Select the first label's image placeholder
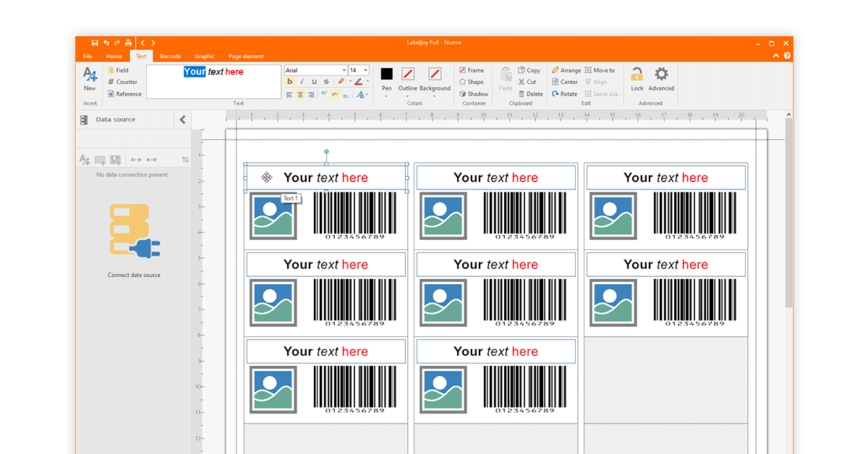 pyautogui.click(x=273, y=216)
